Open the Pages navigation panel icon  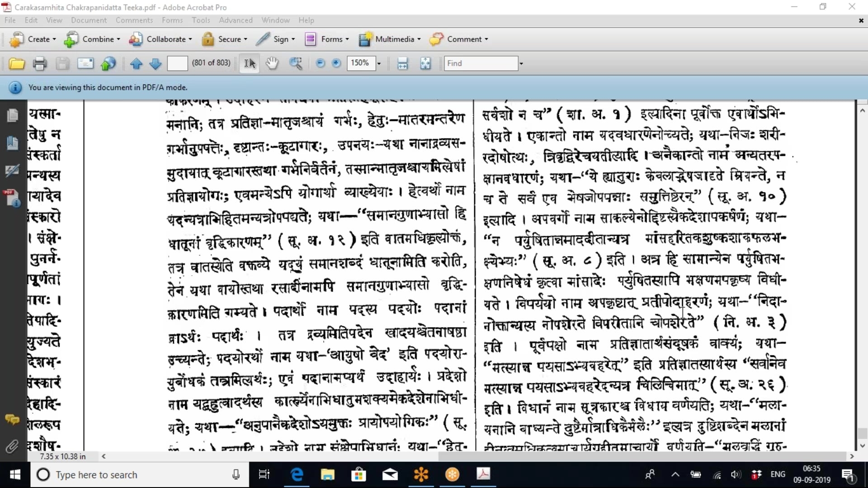point(12,116)
